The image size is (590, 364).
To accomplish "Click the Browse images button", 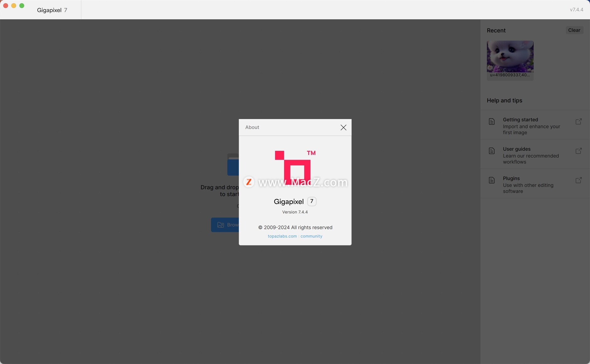I will (x=225, y=225).
